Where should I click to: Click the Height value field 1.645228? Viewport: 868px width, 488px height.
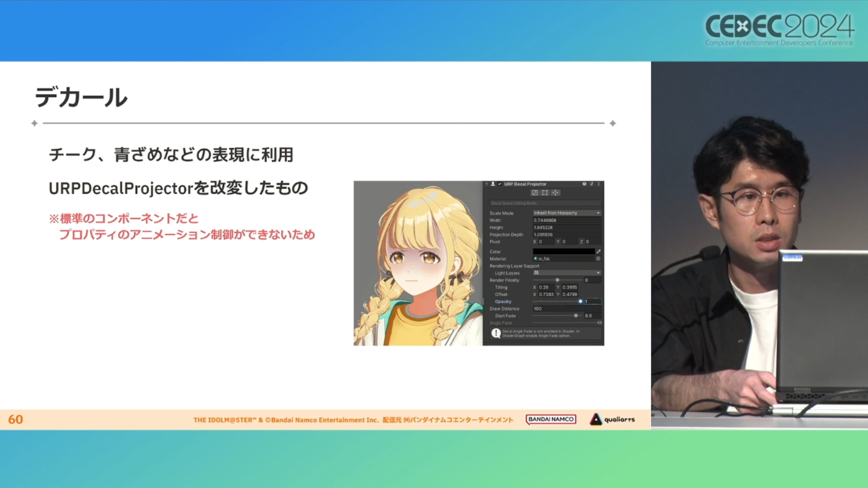coord(567,228)
